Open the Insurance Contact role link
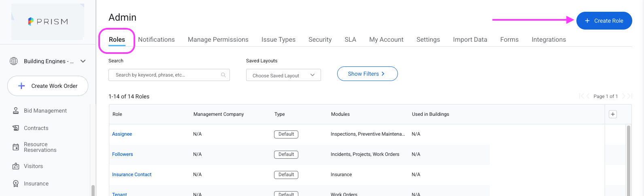The height and width of the screenshot is (196, 644). (x=132, y=175)
